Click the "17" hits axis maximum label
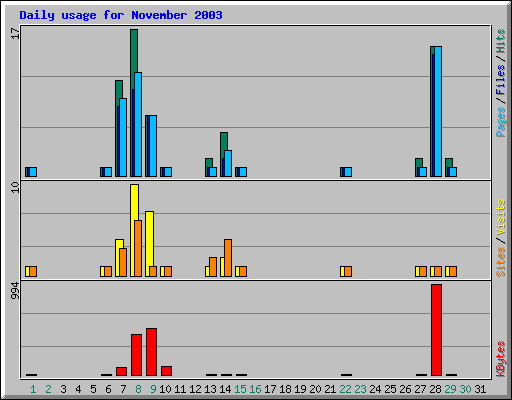Viewport: 512px width, 400px height. tap(15, 34)
